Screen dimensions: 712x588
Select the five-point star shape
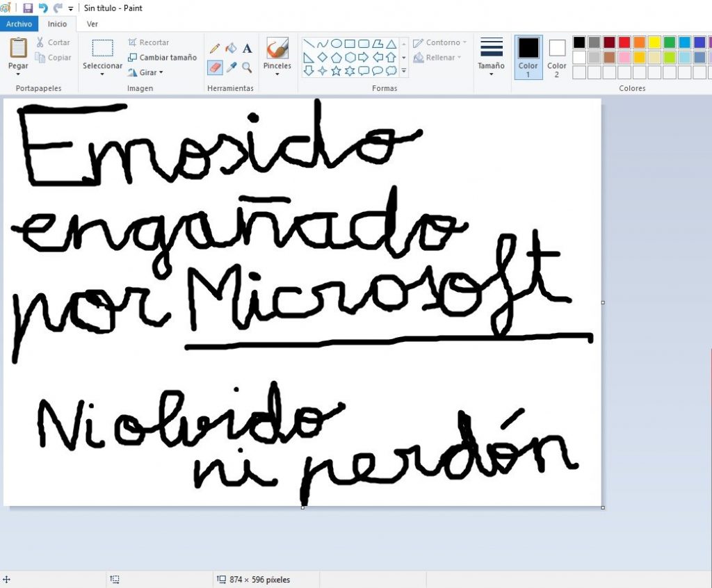(336, 71)
